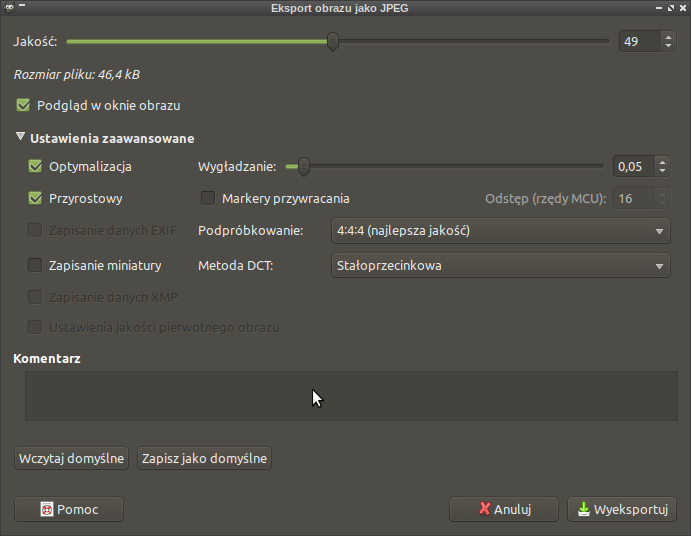This screenshot has width=691, height=536.
Task: Open the Metoda DCT dropdown
Action: point(501,265)
